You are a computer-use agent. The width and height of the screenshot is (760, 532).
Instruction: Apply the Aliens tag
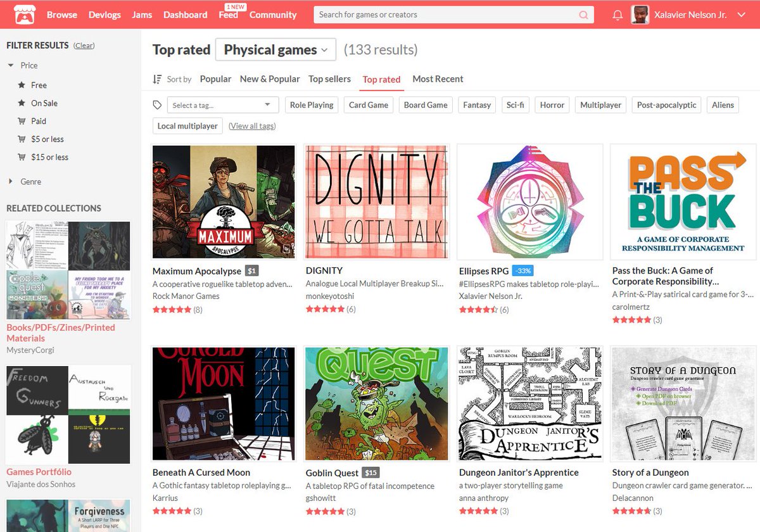[x=723, y=105]
